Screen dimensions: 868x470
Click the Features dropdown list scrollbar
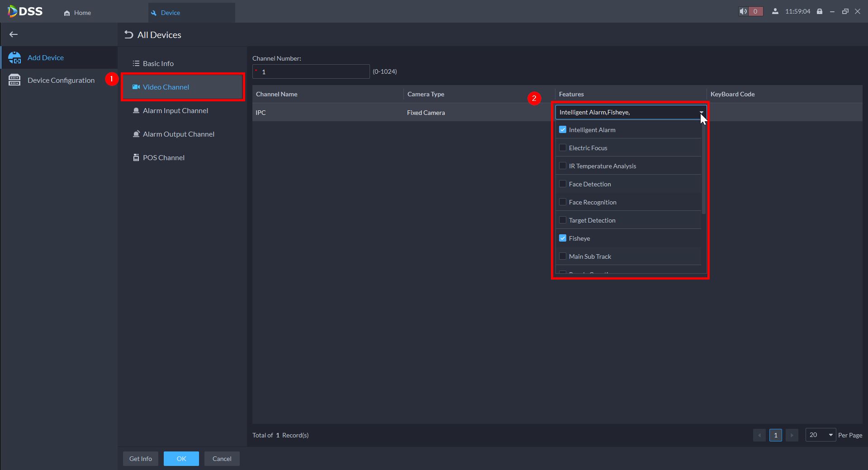704,167
